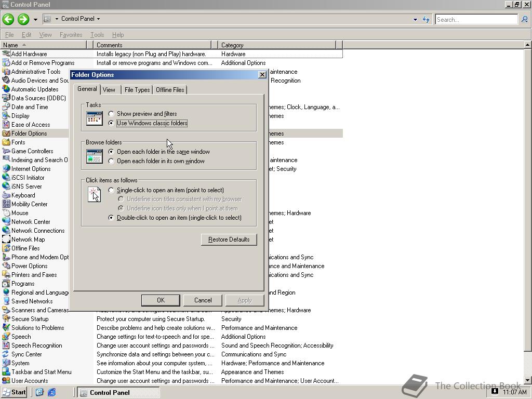Screen dimensions: 532x399
Task: Select the Mouse icon
Action: (6, 212)
